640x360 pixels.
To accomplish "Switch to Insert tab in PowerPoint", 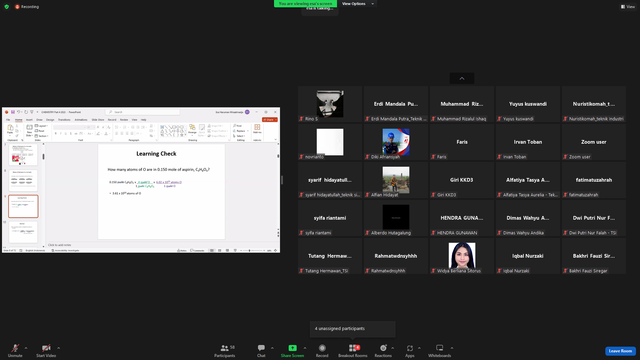I will 29,120.
